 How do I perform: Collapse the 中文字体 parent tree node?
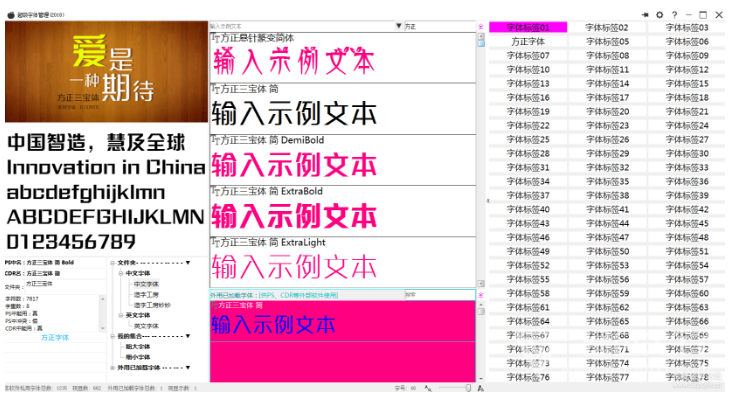[x=121, y=273]
